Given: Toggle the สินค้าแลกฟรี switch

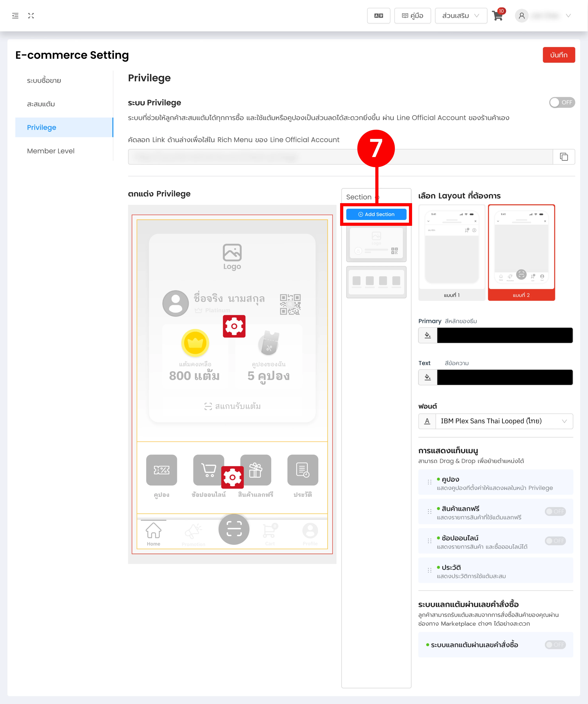Looking at the screenshot, I should coord(555,512).
